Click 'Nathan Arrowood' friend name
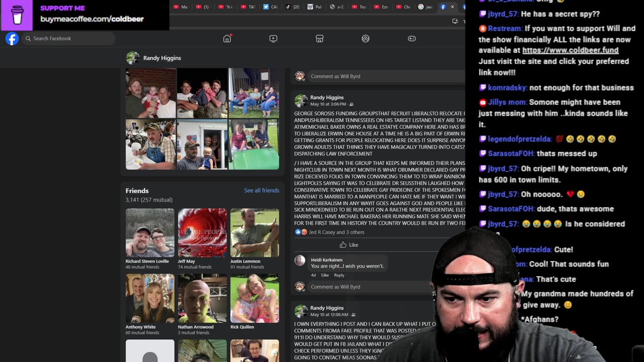The height and width of the screenshot is (362, 644). 196,327
